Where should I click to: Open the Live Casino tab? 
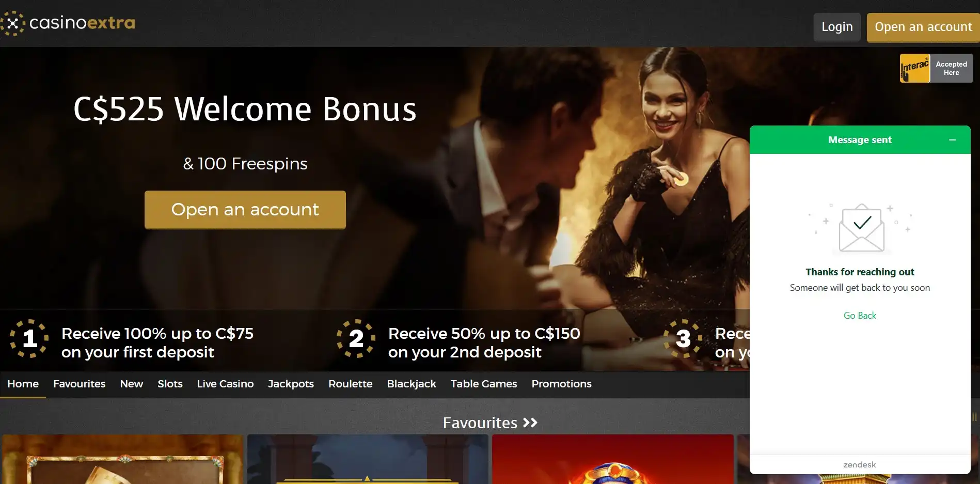(225, 384)
